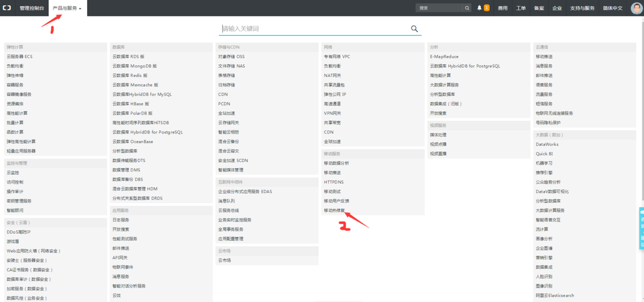Image resolution: width=644 pixels, height=302 pixels.
Task: Open the 支持与服务 menu
Action: [x=582, y=8]
